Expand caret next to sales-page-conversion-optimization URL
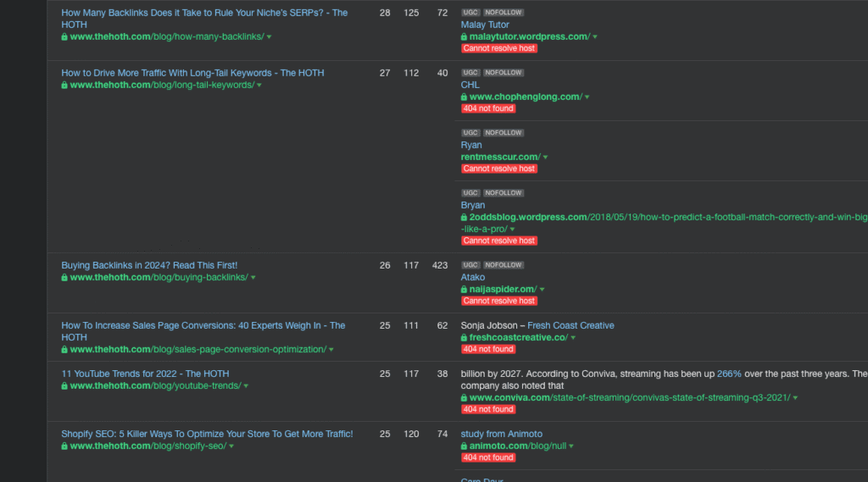Viewport: 868px width, 482px height. (x=331, y=350)
